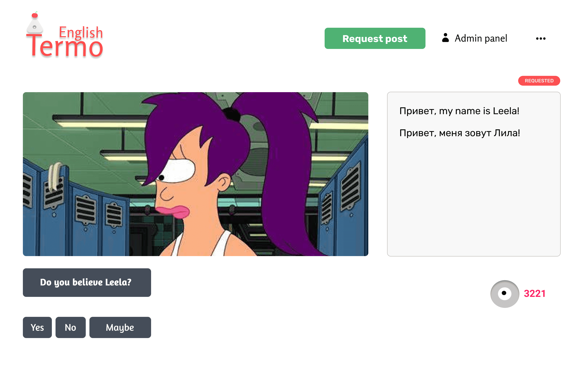Click the 'Привет, my name is Leela!' line
Screen dimensions: 588x367
(459, 111)
